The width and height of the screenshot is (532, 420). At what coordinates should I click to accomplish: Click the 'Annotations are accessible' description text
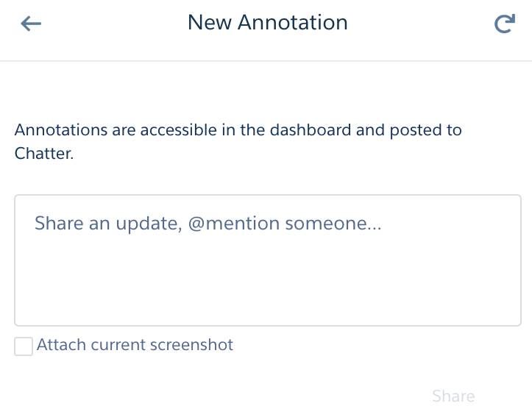238,142
